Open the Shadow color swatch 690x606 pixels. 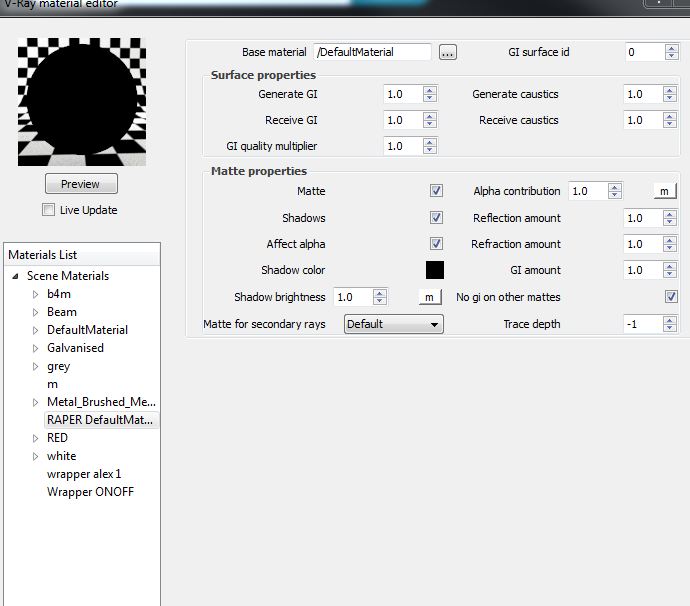(435, 270)
